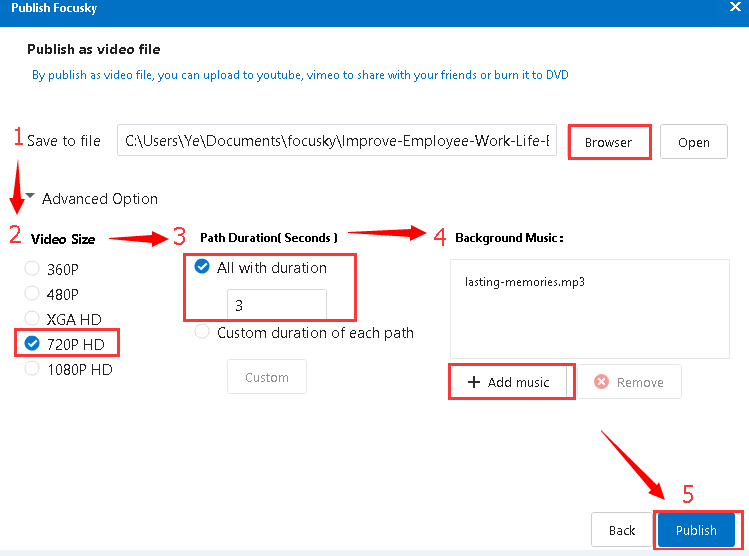
Task: Select Custom duration of each path
Action: point(202,331)
